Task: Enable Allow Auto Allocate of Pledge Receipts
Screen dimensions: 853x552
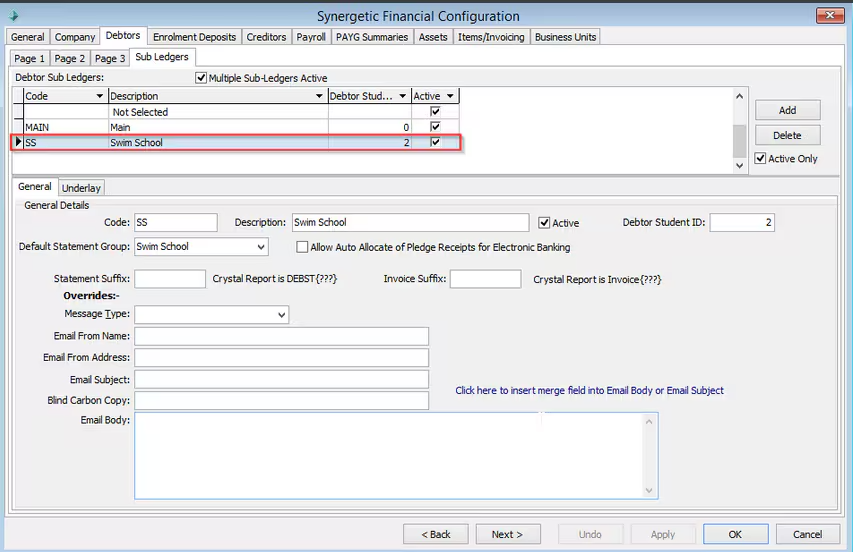Action: [302, 247]
